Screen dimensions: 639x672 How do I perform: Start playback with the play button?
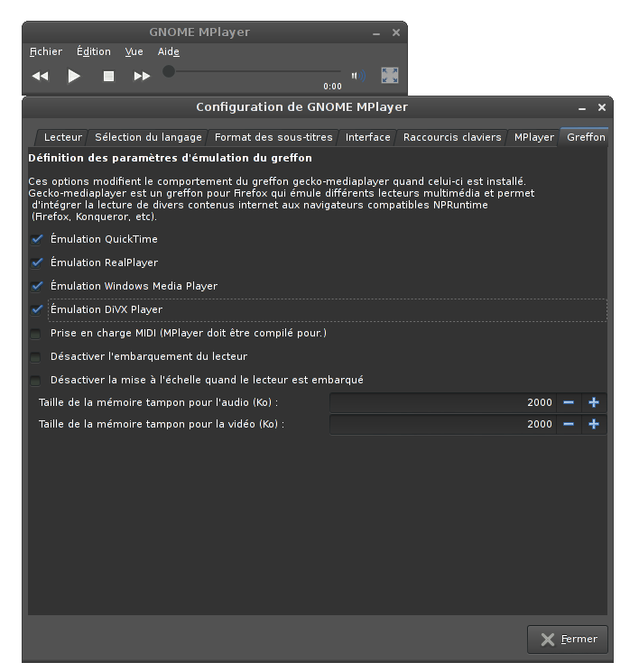74,77
